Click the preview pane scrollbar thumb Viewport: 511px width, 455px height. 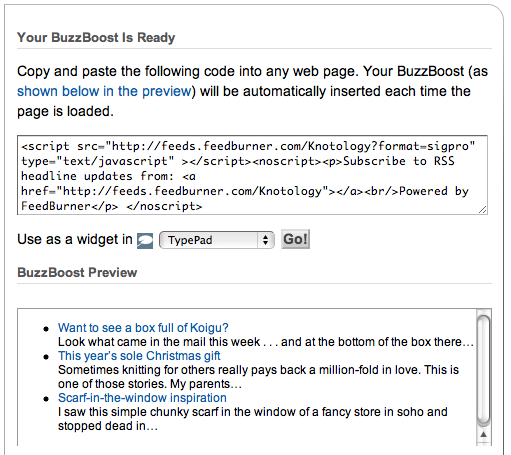[483, 369]
